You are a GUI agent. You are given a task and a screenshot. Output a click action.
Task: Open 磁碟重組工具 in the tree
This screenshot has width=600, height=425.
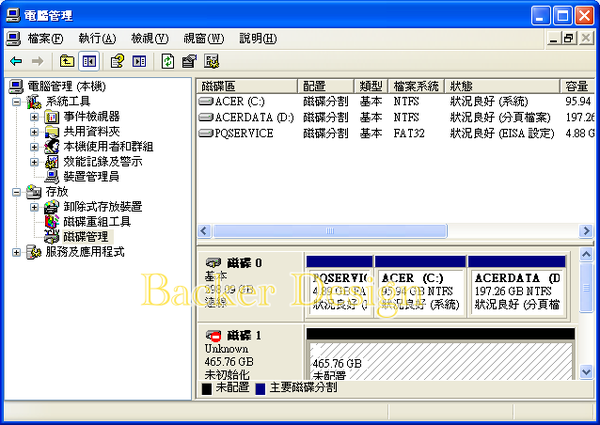(97, 222)
